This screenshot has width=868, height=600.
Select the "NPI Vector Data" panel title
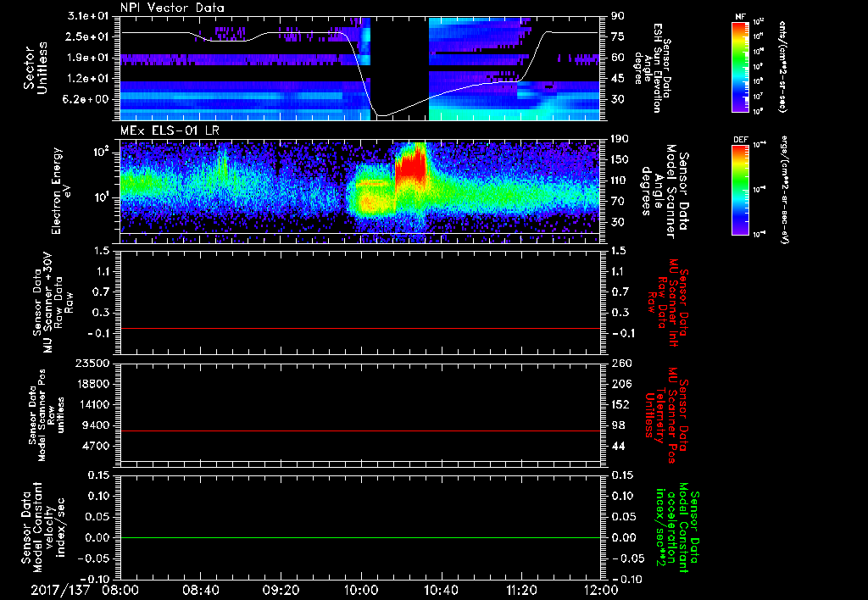click(172, 8)
